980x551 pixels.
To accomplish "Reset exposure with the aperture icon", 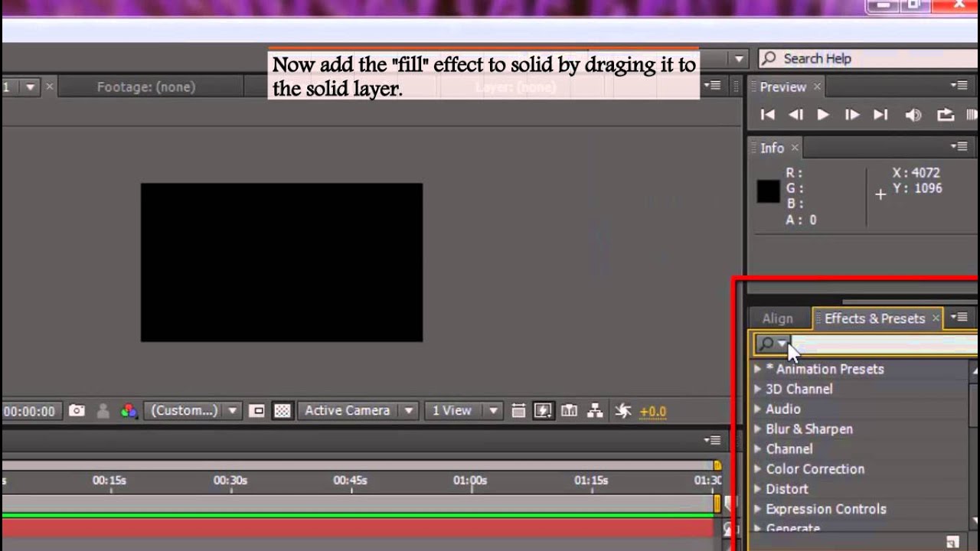I will click(x=623, y=411).
